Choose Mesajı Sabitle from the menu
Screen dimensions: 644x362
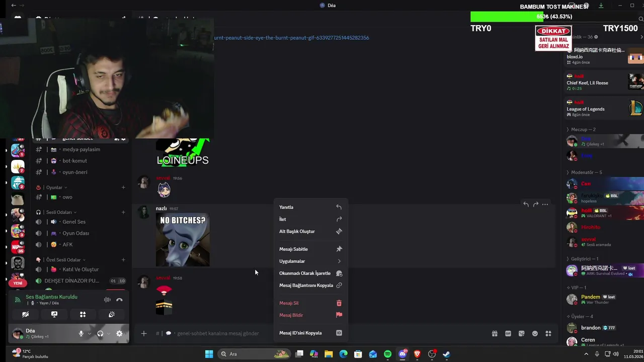coord(310,249)
